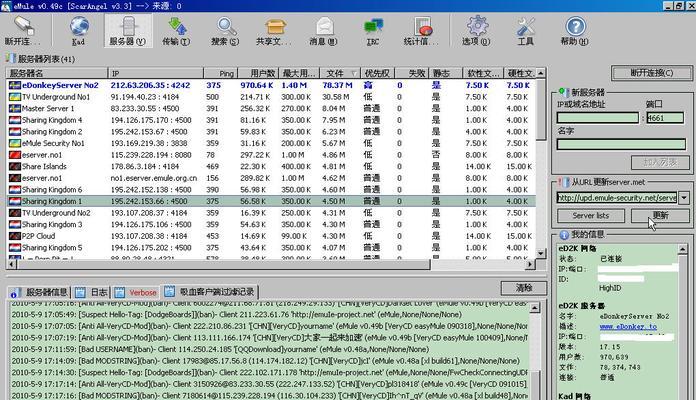
Task: Sort by the Ping column header
Action: pyautogui.click(x=221, y=73)
